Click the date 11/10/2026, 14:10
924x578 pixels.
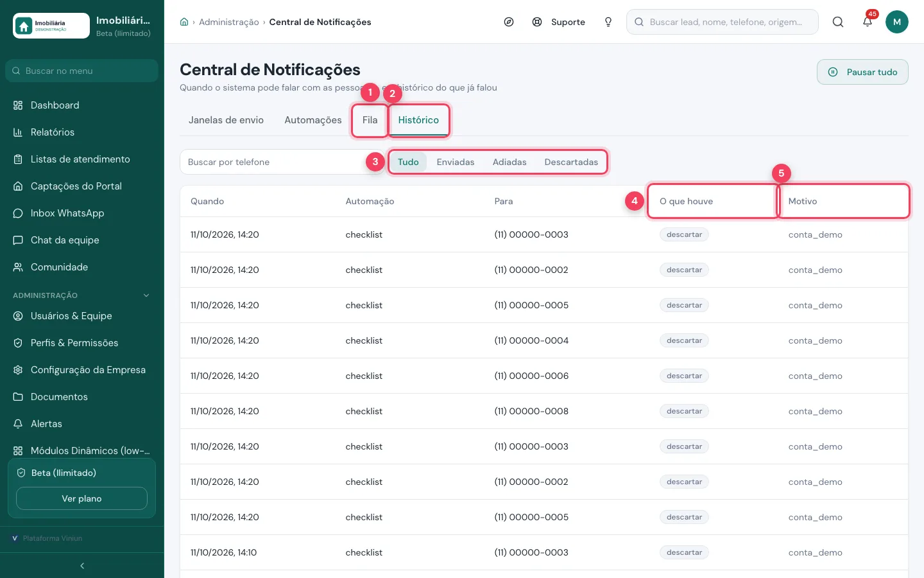click(223, 552)
